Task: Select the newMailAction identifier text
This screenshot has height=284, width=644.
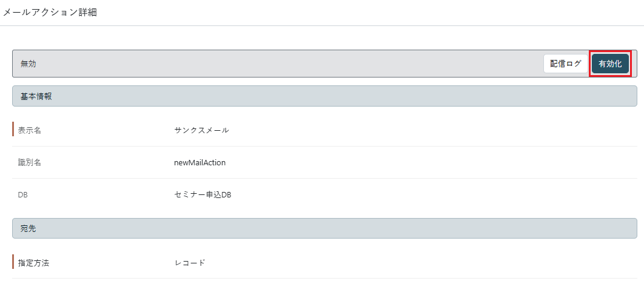Action: [x=200, y=162]
